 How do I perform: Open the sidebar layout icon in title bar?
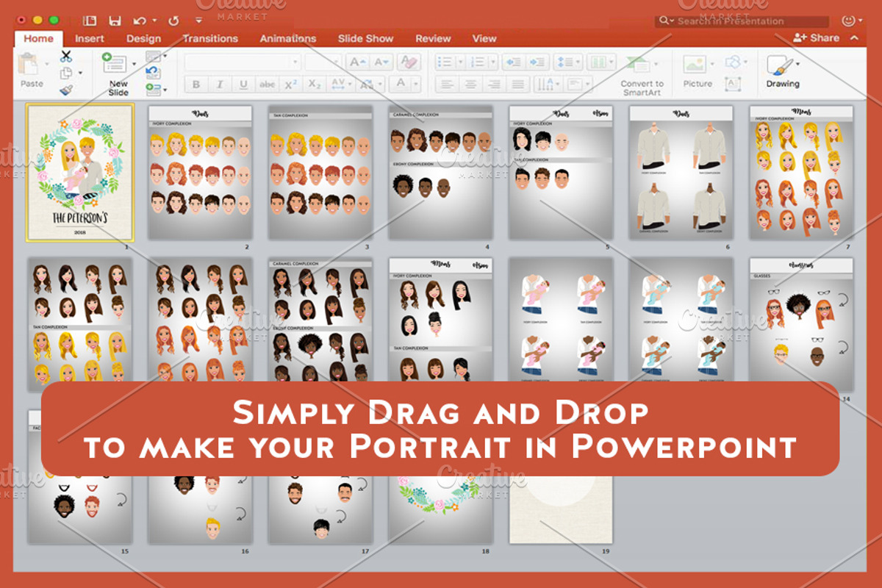[x=90, y=21]
